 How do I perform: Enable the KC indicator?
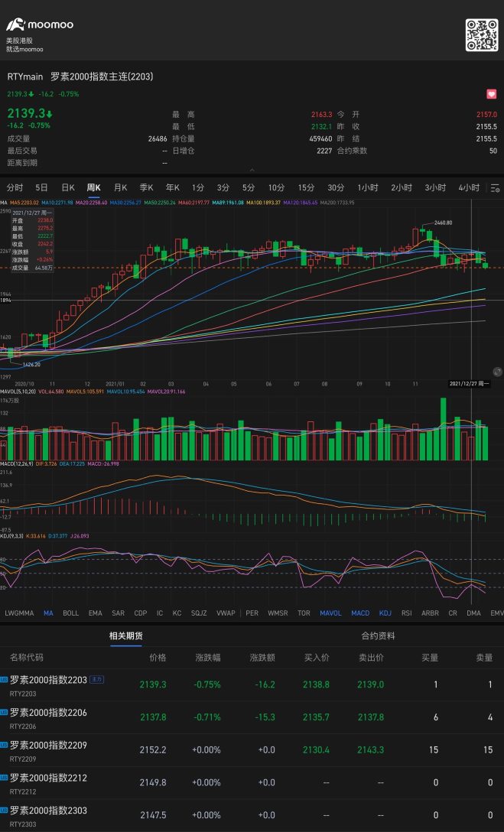coord(177,613)
